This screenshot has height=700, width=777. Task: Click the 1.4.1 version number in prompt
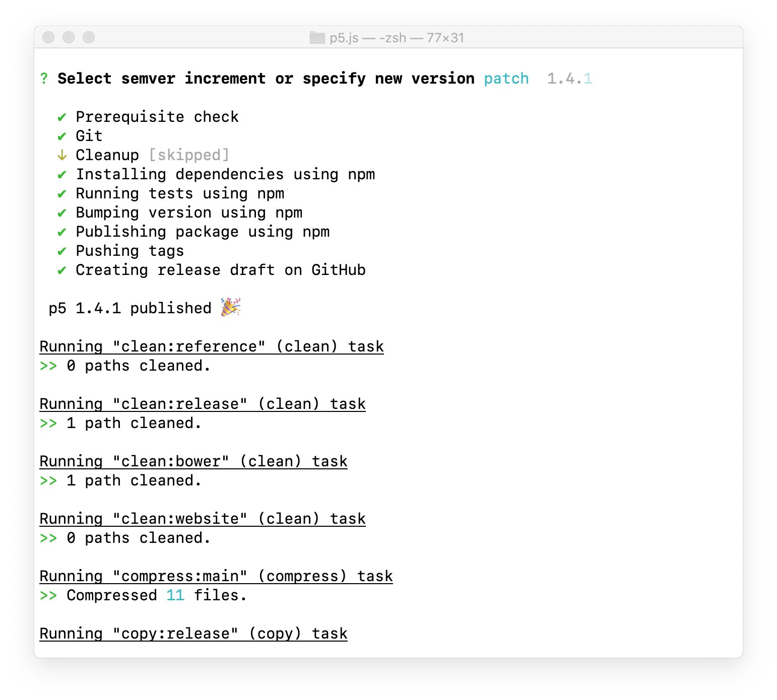click(x=570, y=79)
